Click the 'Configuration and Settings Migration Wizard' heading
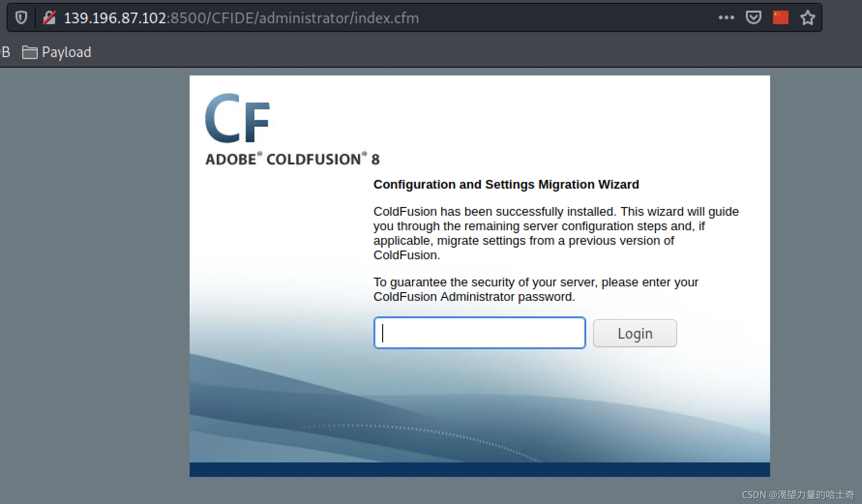This screenshot has width=862, height=504. (x=506, y=184)
